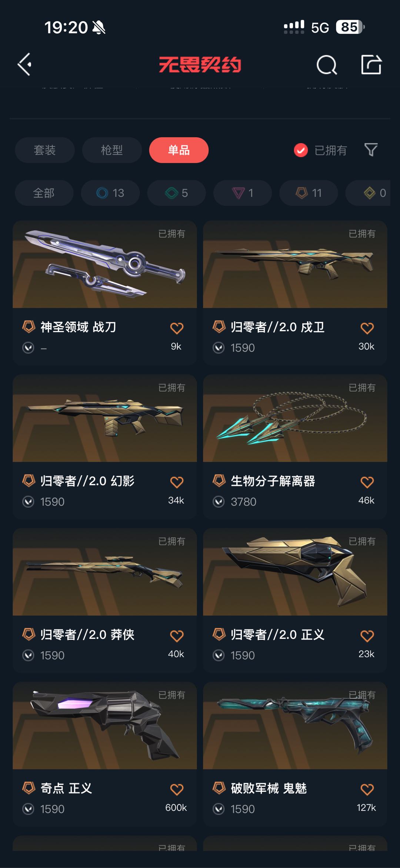Filter by 全部 rarity chip
The image size is (400, 868).
pyautogui.click(x=44, y=193)
